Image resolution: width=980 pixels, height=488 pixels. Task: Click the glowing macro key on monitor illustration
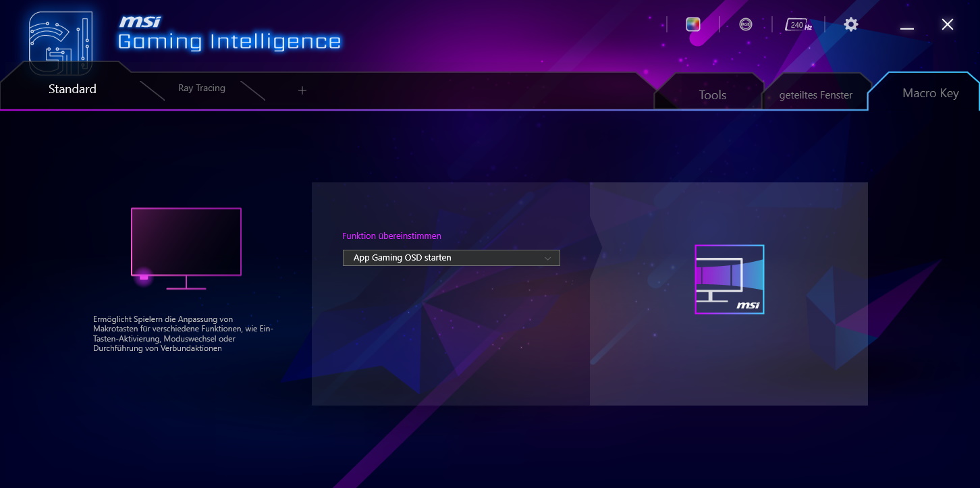143,277
